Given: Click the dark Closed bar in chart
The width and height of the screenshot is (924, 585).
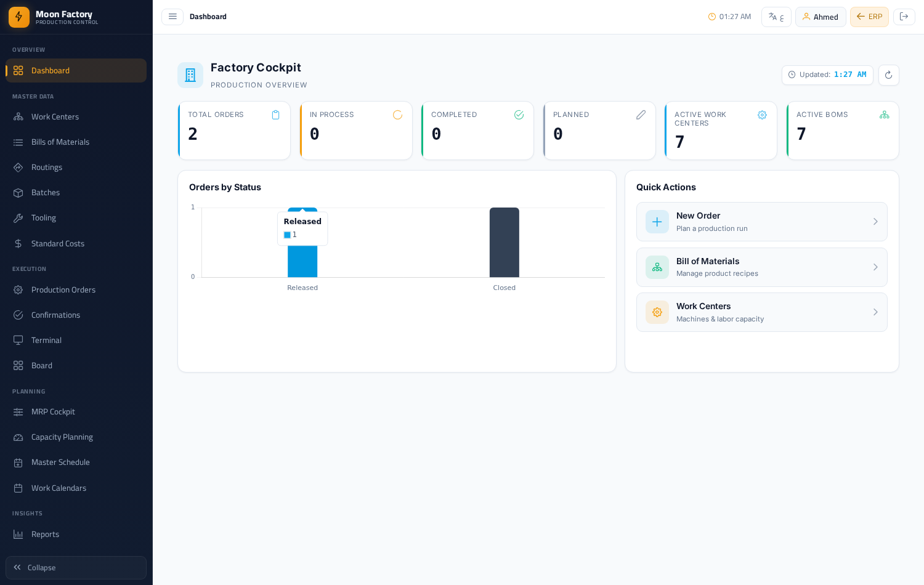Looking at the screenshot, I should click(505, 243).
